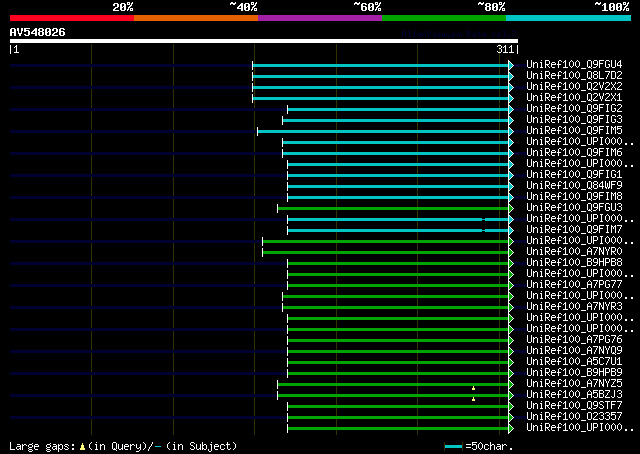Click the cyan ~100% legend segment

(569, 18)
